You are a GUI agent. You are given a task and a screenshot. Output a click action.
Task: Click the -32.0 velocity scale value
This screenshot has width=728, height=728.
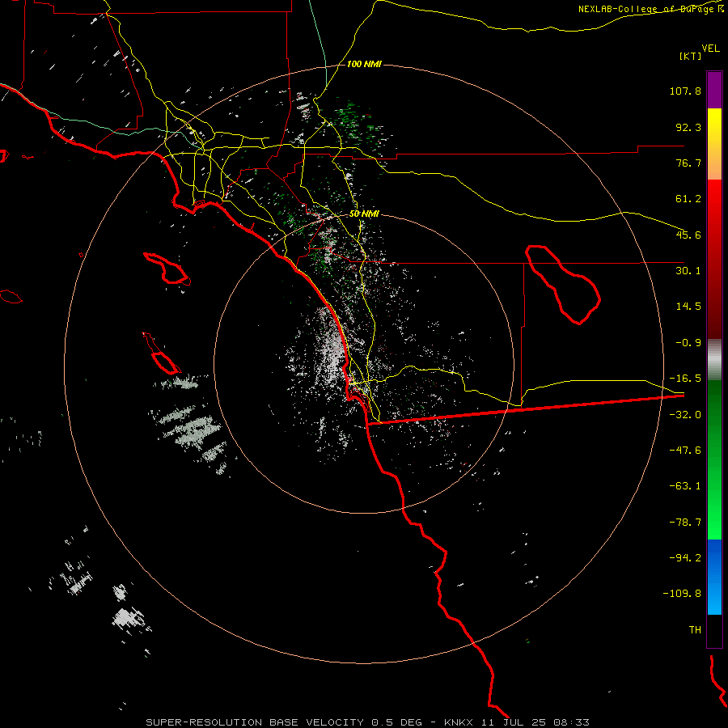685,415
